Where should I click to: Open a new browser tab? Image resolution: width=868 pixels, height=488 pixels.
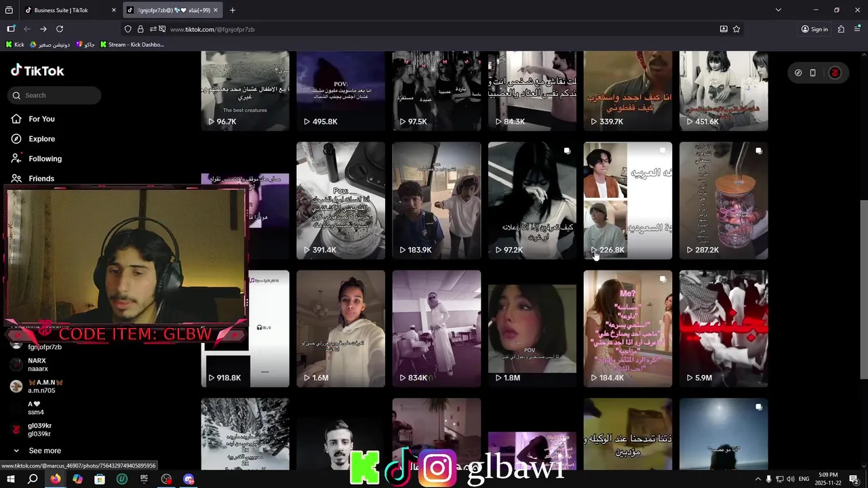coord(233,10)
